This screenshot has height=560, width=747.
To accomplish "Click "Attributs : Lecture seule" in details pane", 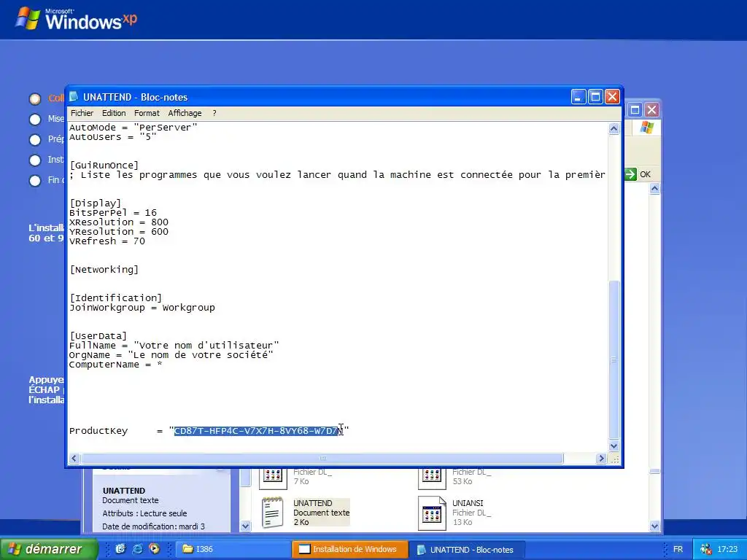I will [x=144, y=513].
